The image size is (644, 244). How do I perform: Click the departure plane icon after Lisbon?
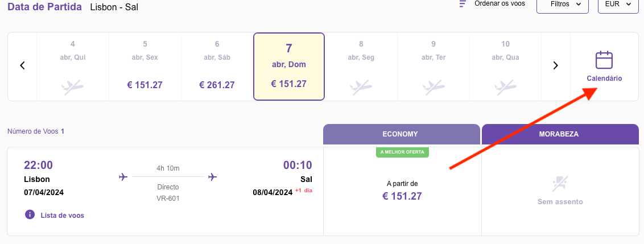[x=123, y=177]
